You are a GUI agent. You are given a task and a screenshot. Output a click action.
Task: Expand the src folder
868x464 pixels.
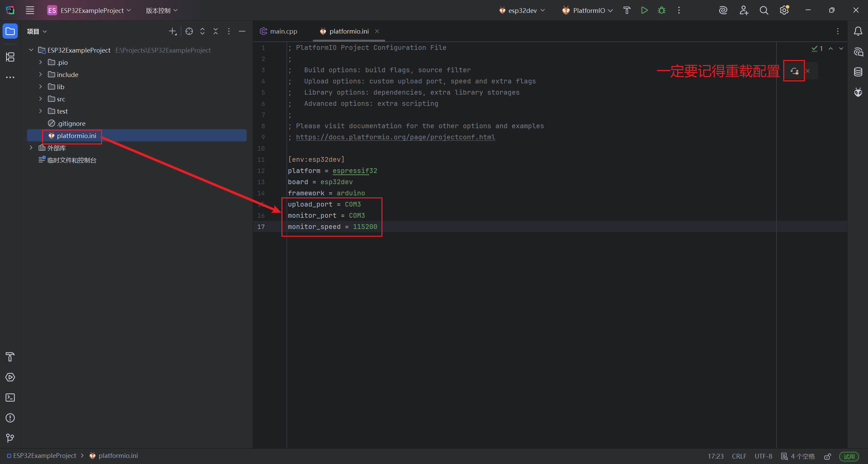(41, 99)
